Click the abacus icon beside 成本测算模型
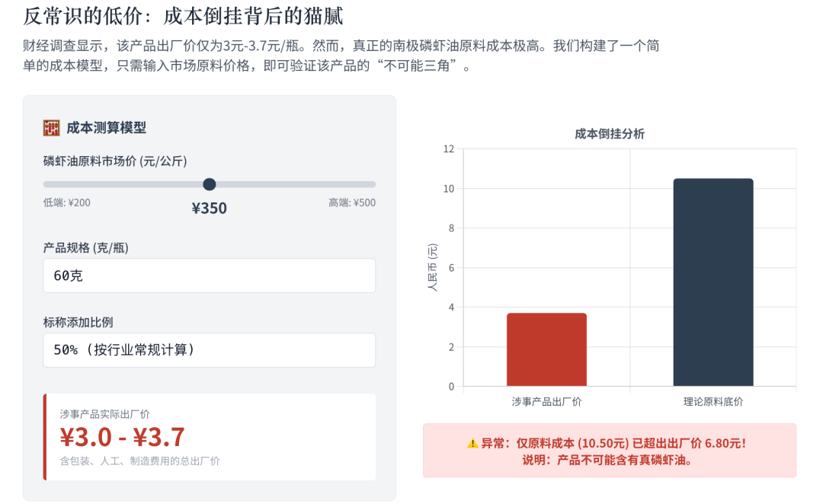 [50, 127]
